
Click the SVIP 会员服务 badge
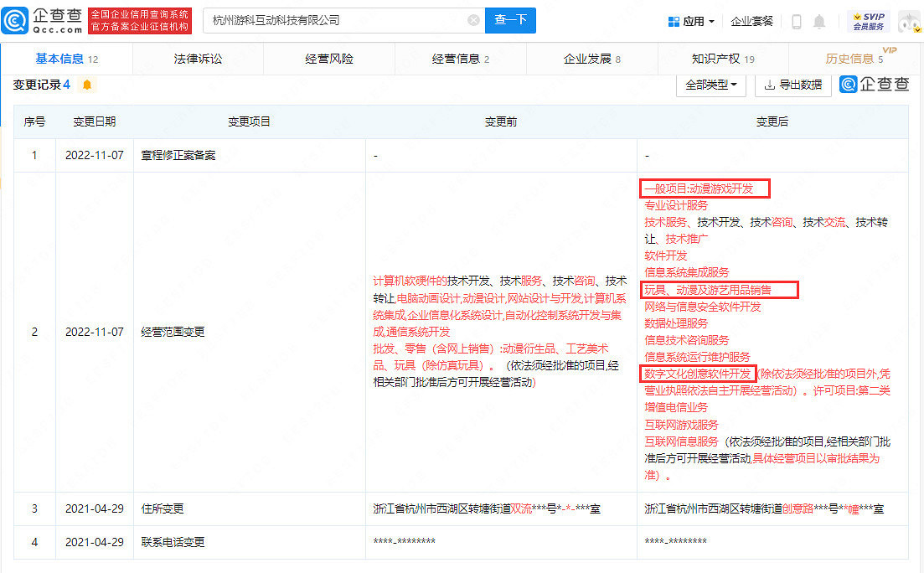pyautogui.click(x=870, y=18)
